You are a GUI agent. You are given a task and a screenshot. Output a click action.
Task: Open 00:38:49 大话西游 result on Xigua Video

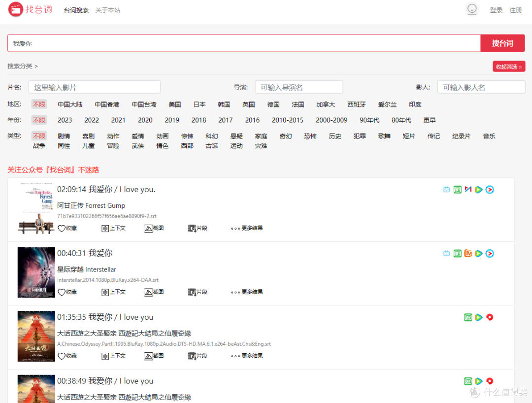tap(490, 381)
